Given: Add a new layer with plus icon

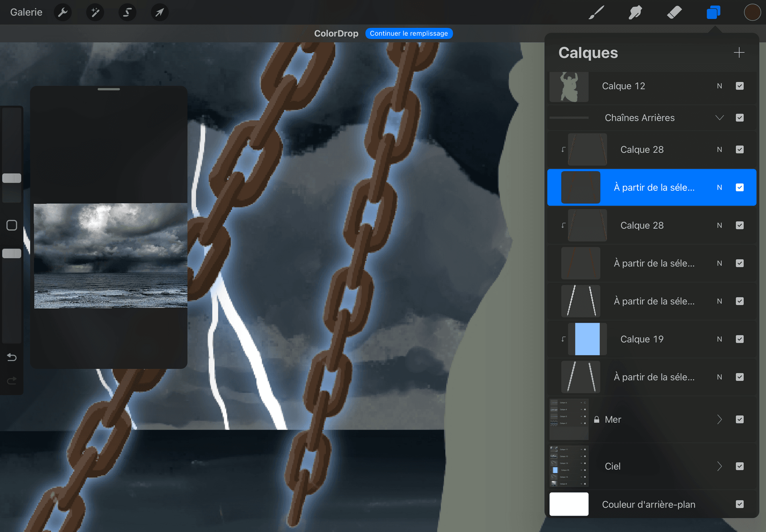Looking at the screenshot, I should [x=739, y=53].
